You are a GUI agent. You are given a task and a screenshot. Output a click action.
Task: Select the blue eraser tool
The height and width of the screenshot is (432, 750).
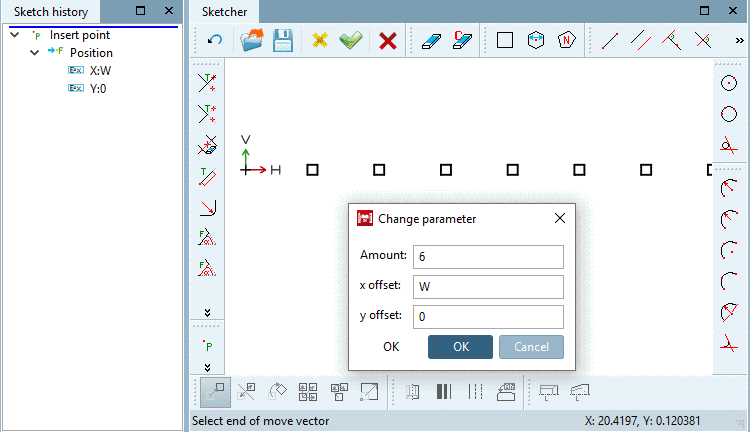point(431,41)
